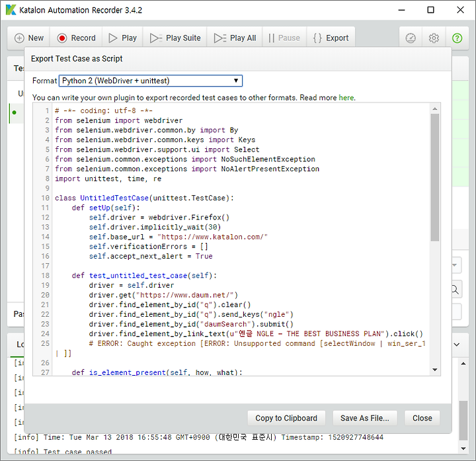This screenshot has height=461, width=476.
Task: Start recording with the Record button
Action: (76, 38)
